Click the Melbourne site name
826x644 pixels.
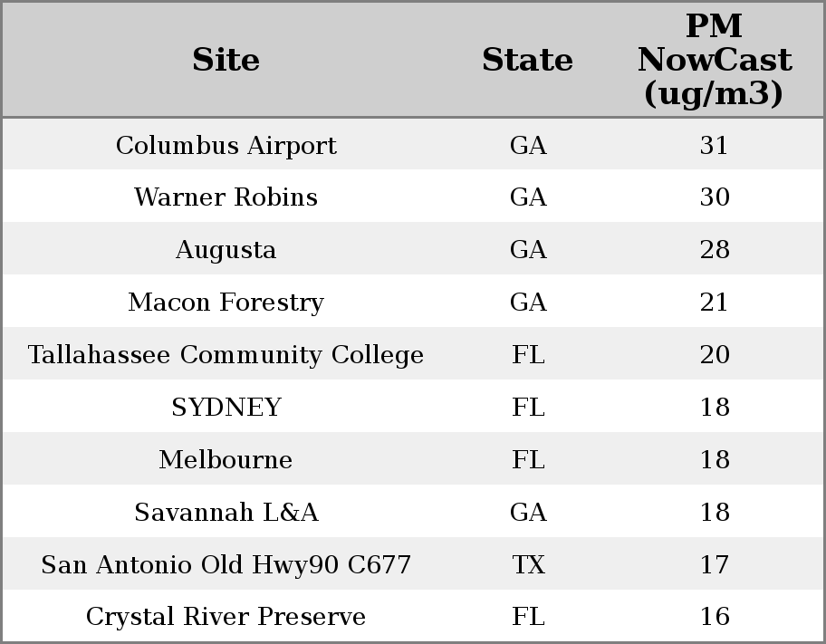(226, 460)
